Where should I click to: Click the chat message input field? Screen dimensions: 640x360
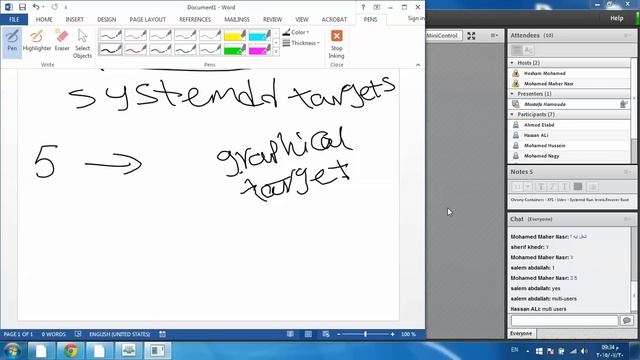564,320
